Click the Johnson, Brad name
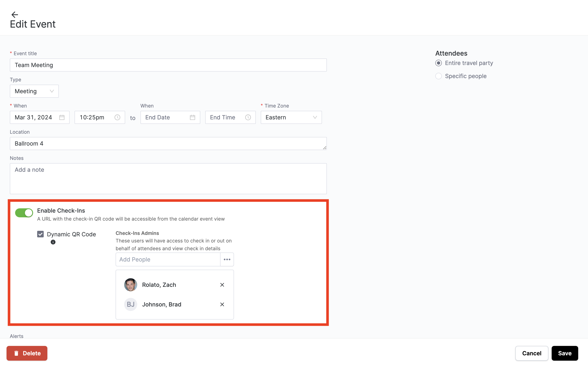 [x=161, y=304]
